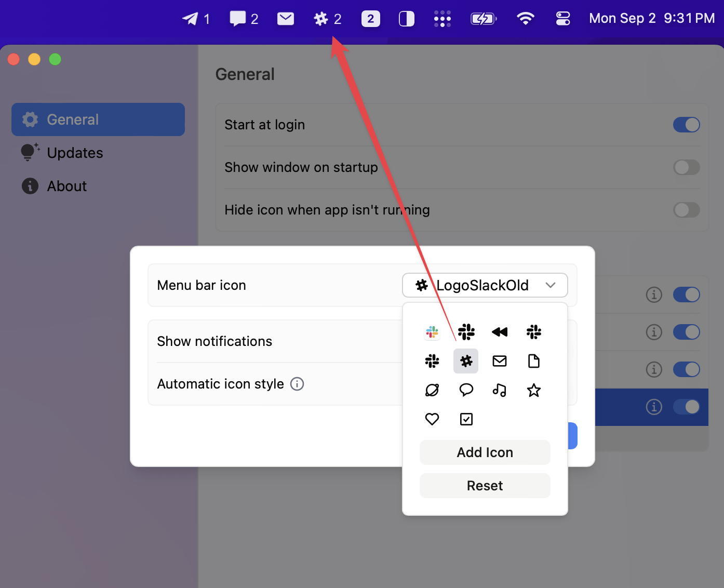Click the General heading text
724x588 pixels.
coord(245,74)
